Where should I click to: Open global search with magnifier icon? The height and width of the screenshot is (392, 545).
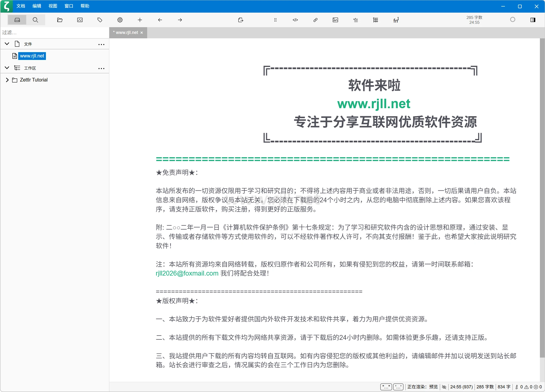35,20
